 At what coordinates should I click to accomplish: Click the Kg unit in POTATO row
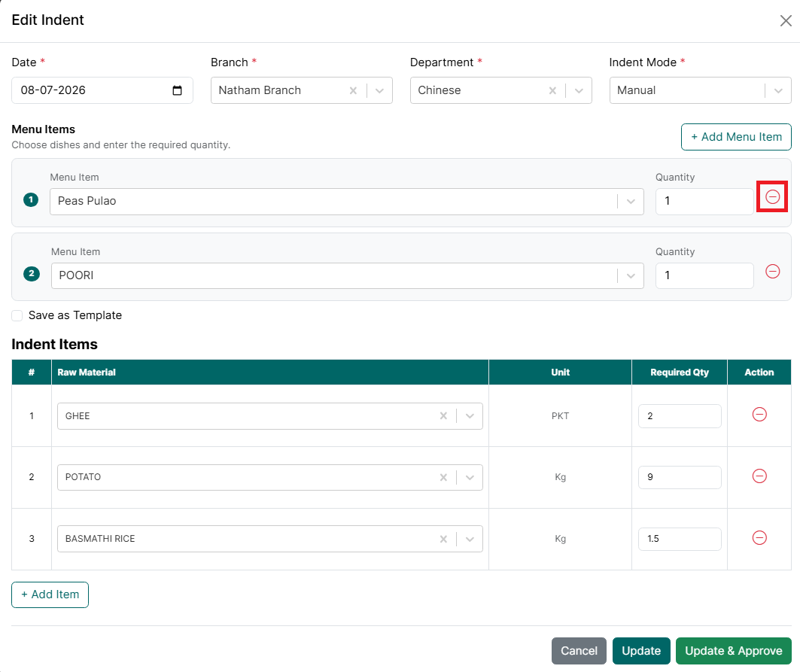(x=560, y=477)
